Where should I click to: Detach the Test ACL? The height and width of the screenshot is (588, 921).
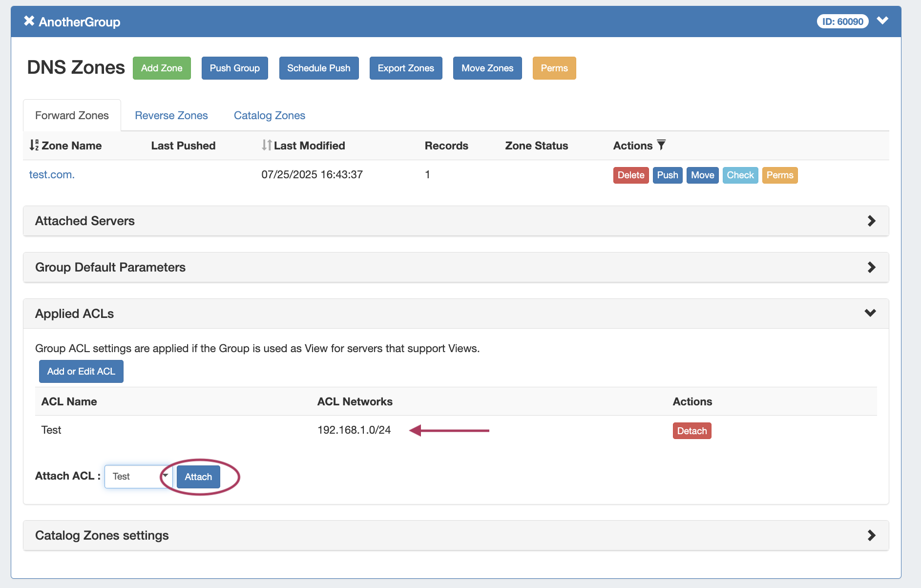coord(691,431)
